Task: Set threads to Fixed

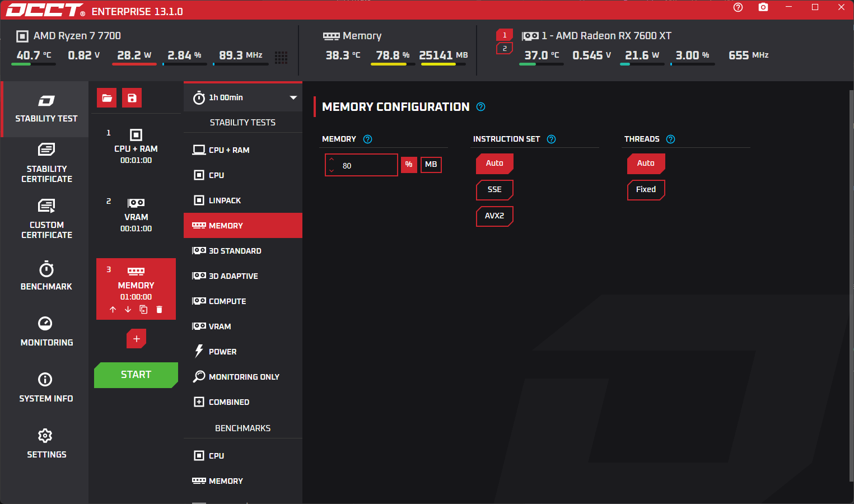Action: tap(646, 190)
